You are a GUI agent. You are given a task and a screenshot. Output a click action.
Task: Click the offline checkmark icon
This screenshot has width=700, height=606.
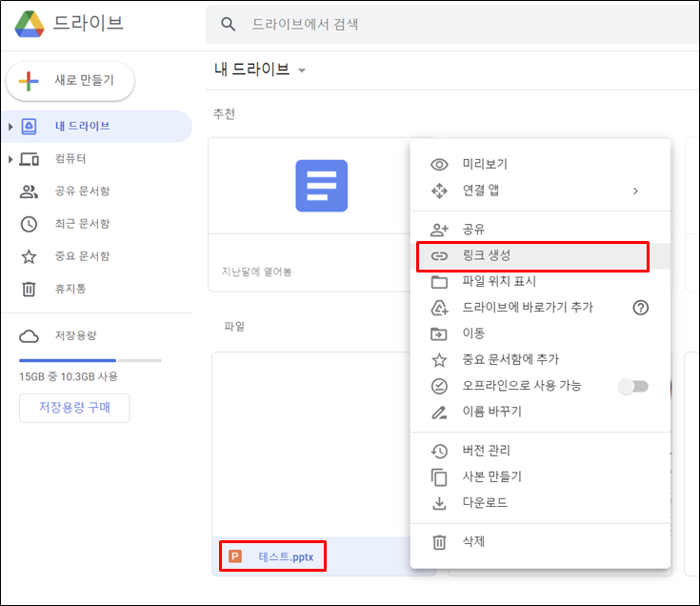click(x=439, y=386)
